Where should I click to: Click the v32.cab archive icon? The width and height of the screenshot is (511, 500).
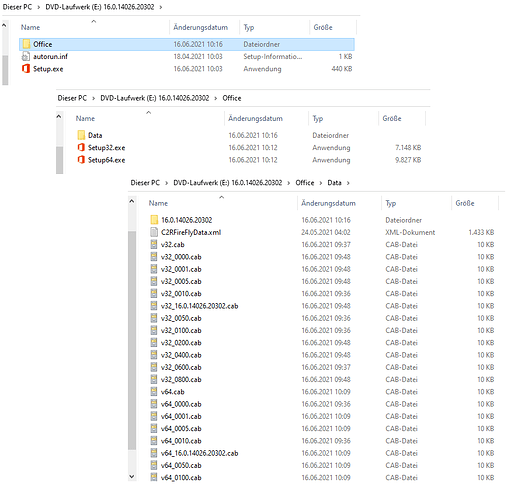[154, 244]
